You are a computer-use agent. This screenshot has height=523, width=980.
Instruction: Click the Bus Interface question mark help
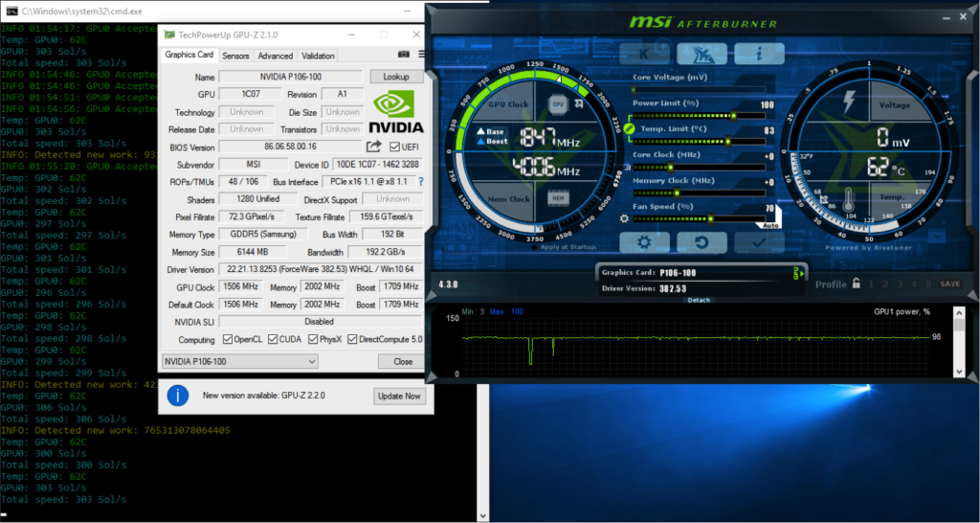click(421, 181)
